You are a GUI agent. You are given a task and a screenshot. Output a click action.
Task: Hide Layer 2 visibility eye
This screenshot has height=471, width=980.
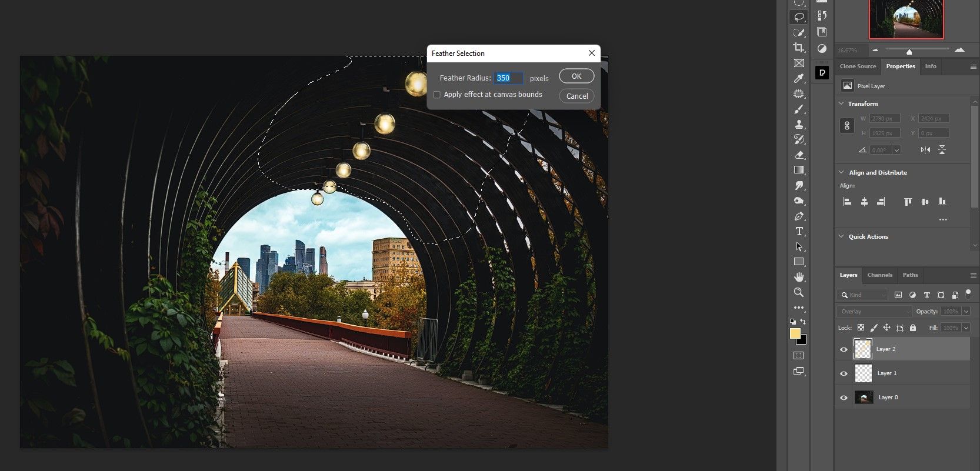pyautogui.click(x=844, y=349)
